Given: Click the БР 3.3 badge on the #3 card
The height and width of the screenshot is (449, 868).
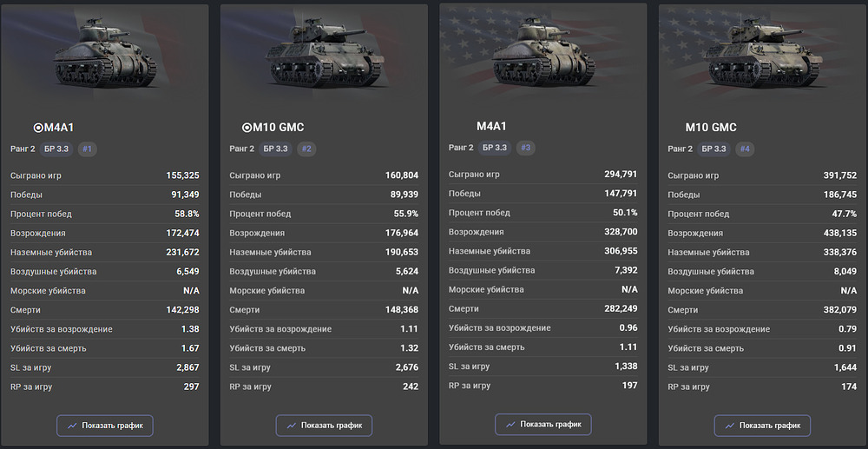Looking at the screenshot, I should click(495, 148).
